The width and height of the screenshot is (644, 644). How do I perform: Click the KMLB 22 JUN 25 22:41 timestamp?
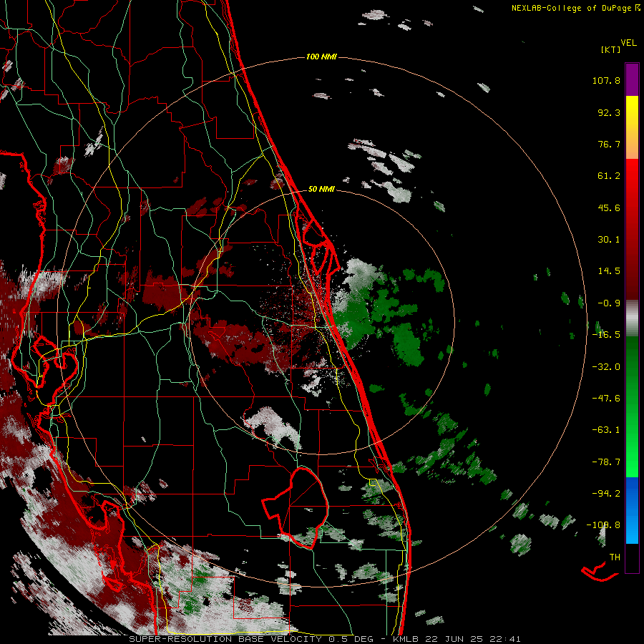457,639
